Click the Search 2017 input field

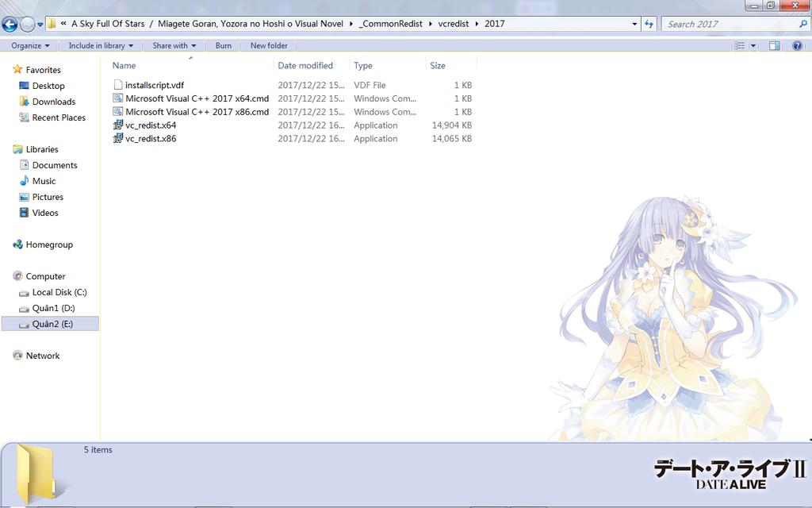[730, 24]
